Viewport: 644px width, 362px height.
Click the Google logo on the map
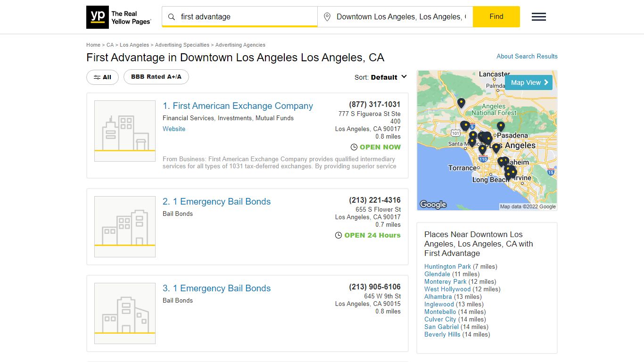point(433,205)
